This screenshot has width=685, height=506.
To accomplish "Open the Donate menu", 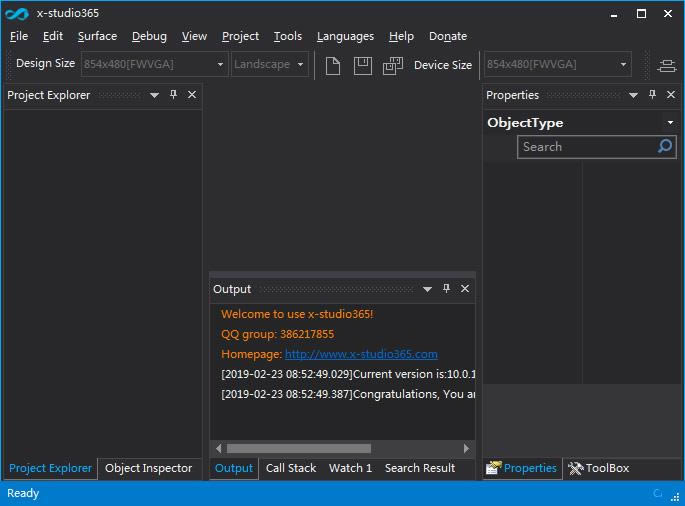I will [448, 36].
